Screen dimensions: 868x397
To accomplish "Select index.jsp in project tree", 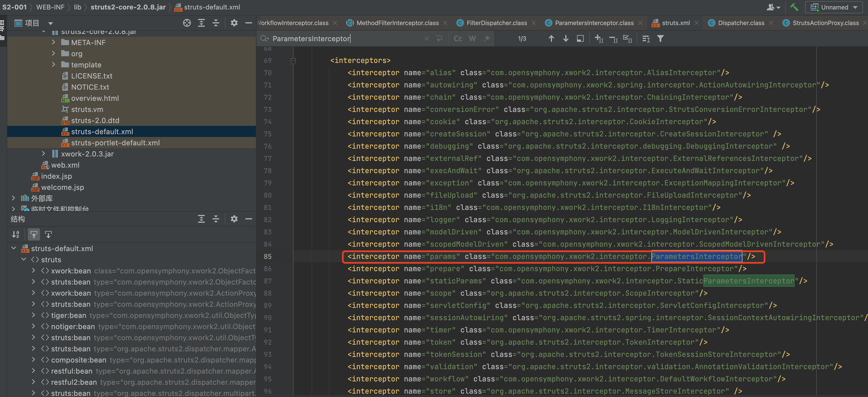I will click(56, 176).
